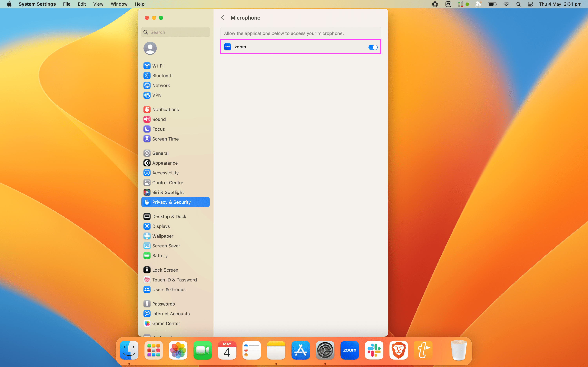Open Spotlight search in menu bar
The height and width of the screenshot is (367, 588).
518,4
